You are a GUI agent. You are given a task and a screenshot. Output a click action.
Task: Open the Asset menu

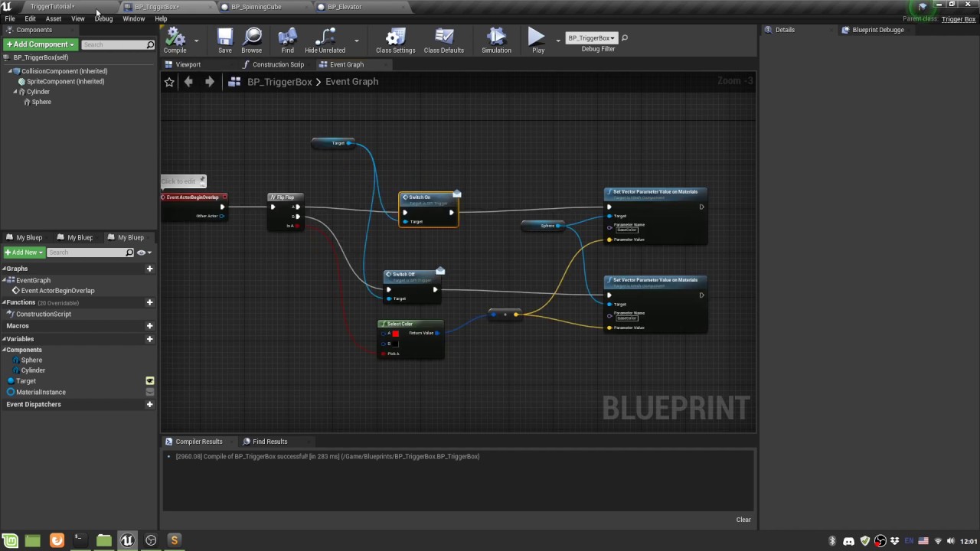(53, 18)
